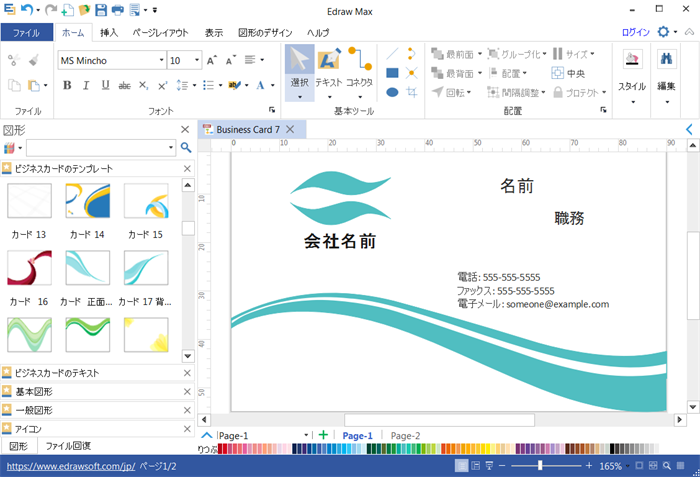Toggle underline text formatting
Screen dimensions: 700x477
click(105, 85)
